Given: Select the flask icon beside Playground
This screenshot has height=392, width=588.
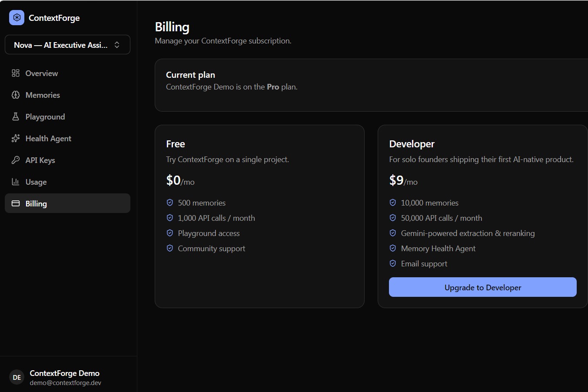Looking at the screenshot, I should [x=16, y=116].
